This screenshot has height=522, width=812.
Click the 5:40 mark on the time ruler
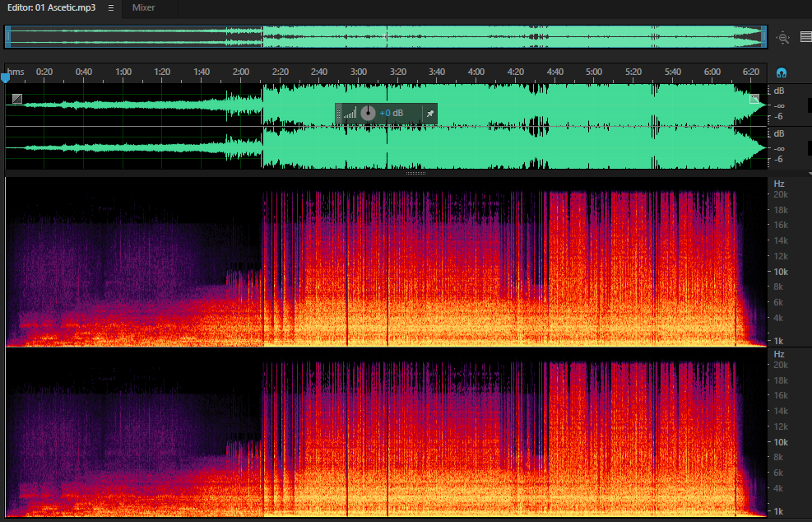coord(673,72)
